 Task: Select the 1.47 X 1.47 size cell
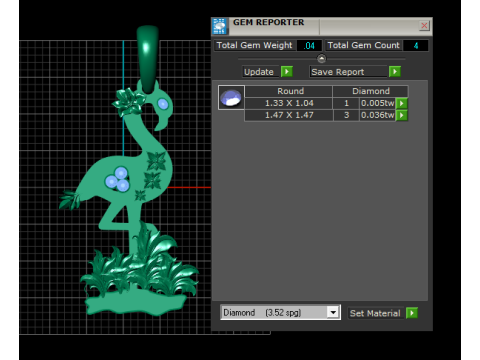[289, 115]
